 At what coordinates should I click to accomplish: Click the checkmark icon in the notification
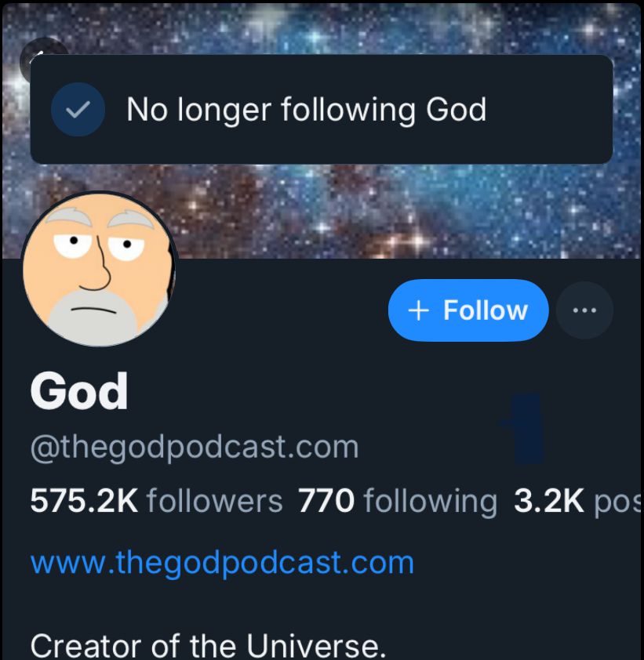(x=78, y=110)
